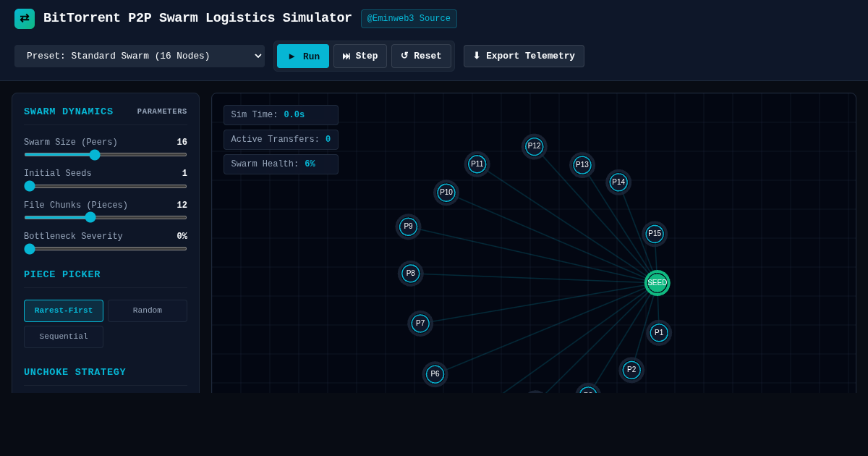Click the UNCHOKE STRATEGY heading

[x=75, y=372]
